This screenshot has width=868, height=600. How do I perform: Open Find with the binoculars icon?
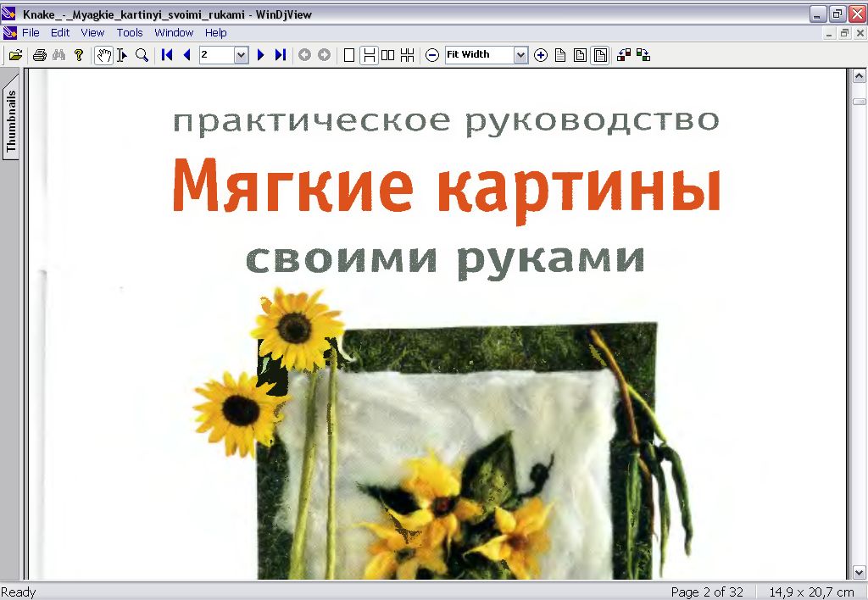point(58,55)
